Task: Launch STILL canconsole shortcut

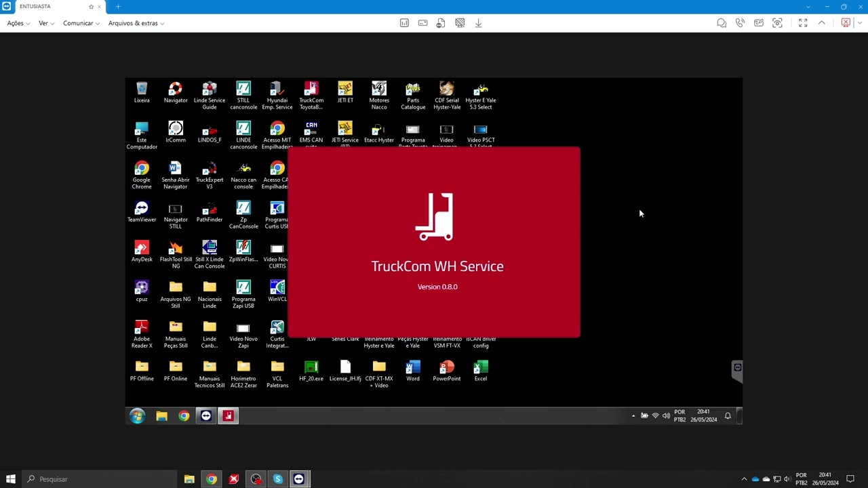Action: coord(243,96)
